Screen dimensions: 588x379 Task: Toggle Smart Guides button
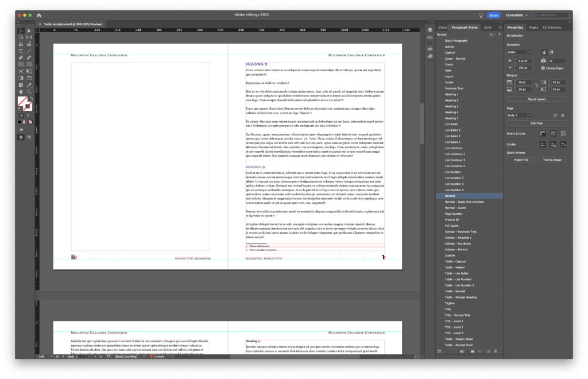[563, 144]
